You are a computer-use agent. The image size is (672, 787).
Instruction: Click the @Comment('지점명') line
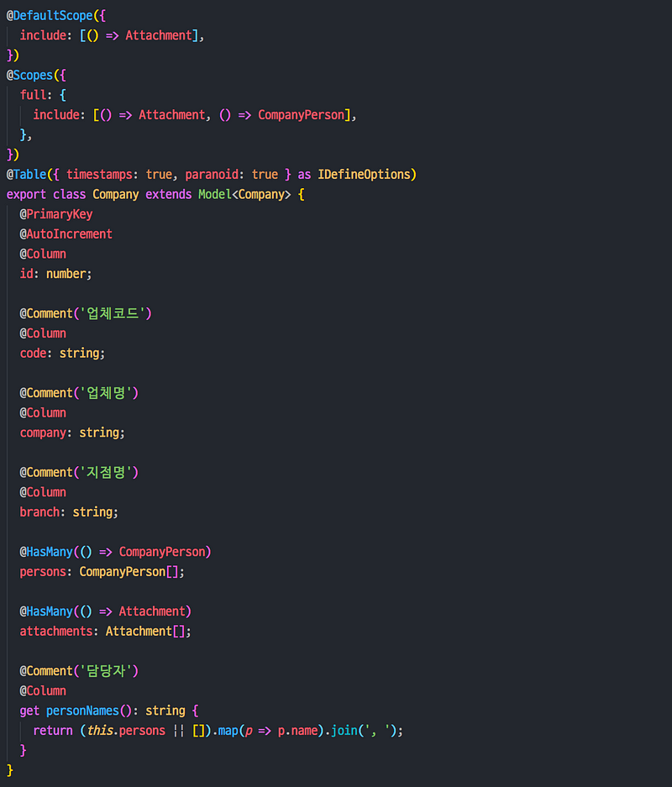(79, 472)
